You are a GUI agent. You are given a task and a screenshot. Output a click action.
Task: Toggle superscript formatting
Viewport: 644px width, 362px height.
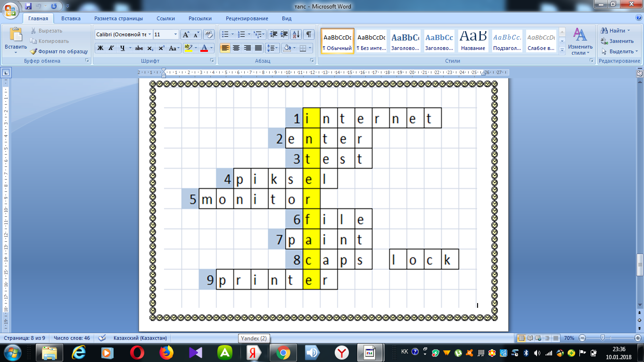click(161, 48)
